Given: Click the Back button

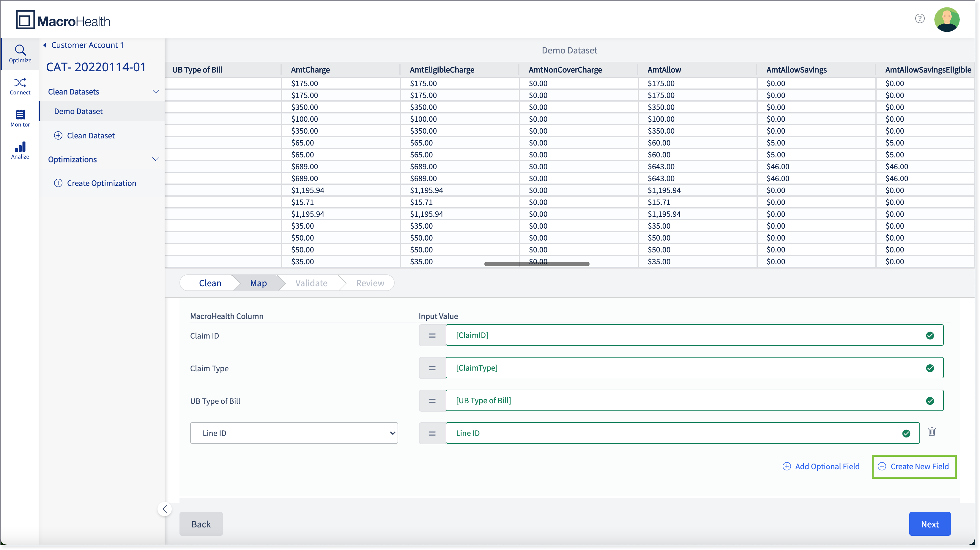Looking at the screenshot, I should point(201,524).
